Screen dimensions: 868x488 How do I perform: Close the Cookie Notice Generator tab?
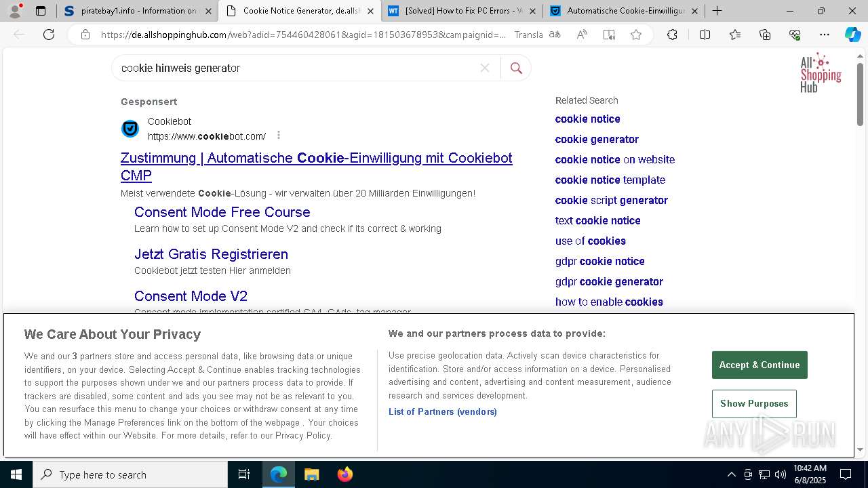[370, 11]
